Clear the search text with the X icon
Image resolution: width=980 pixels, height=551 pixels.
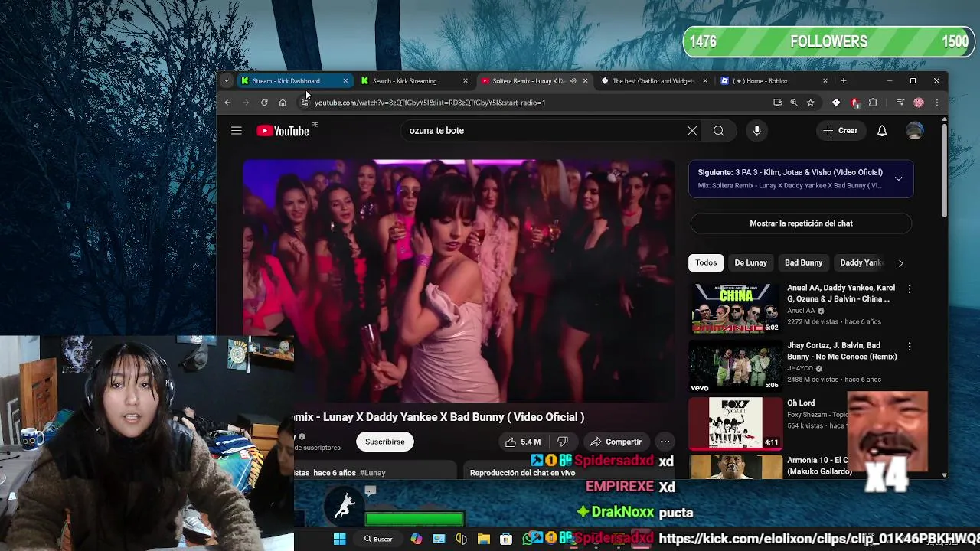692,131
